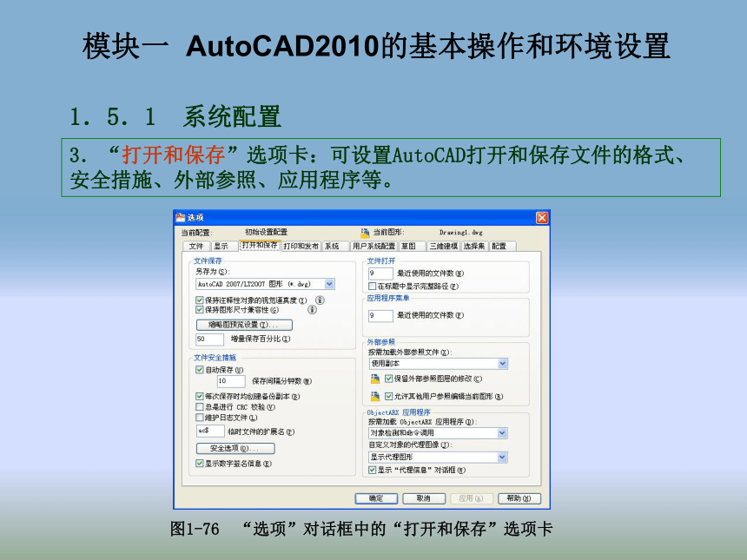
Task: Click the 外部参照 group label
Action: pos(381,341)
